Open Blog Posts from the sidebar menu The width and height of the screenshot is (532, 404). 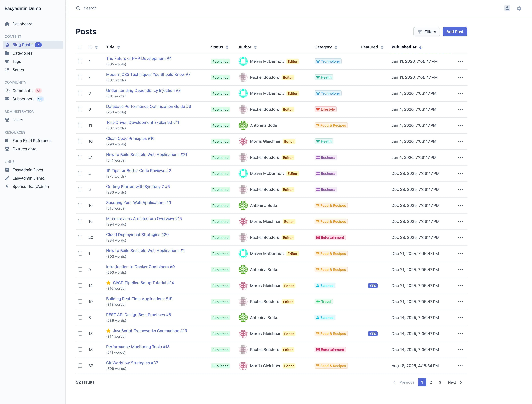[x=22, y=44]
